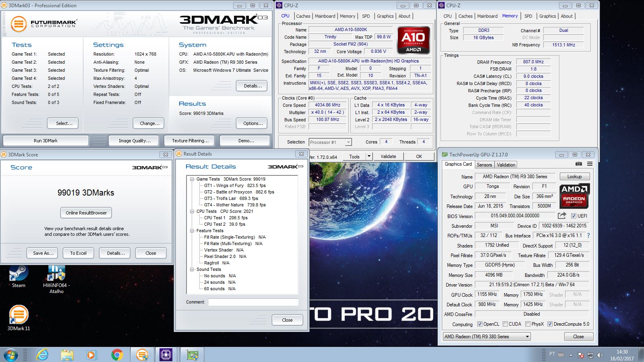Screen dimensions: 644x362
Task: Click the AMD A10 processor logo in CPU-Z
Action: click(413, 40)
